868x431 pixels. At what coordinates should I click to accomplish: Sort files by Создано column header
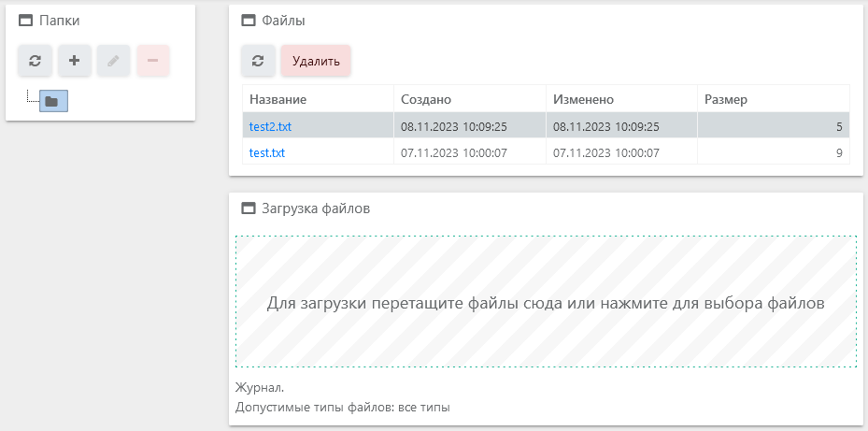[x=426, y=99]
